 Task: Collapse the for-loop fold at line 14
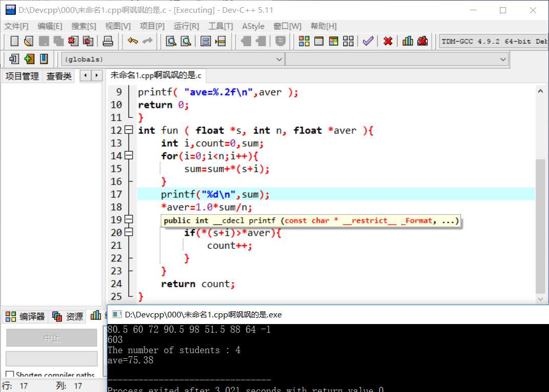(x=129, y=155)
